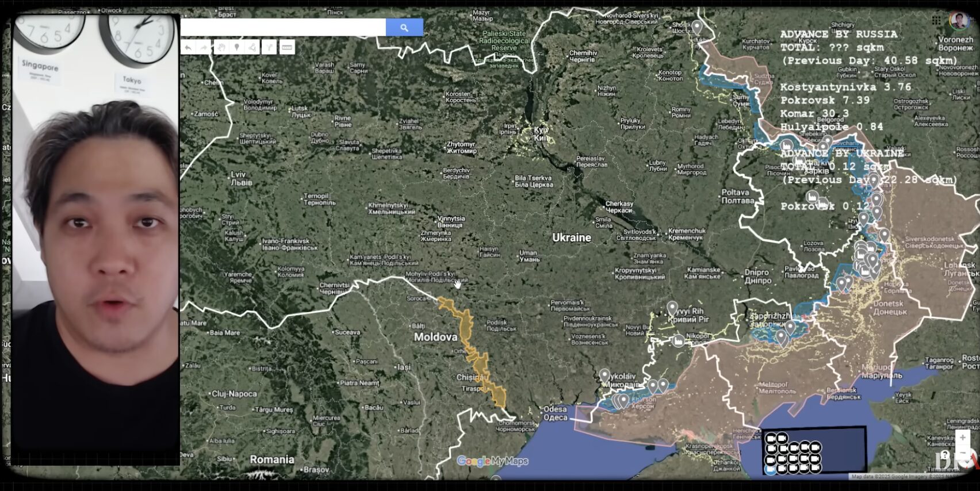This screenshot has width=980, height=491.
Task: Focus the map search input field
Action: [x=283, y=27]
